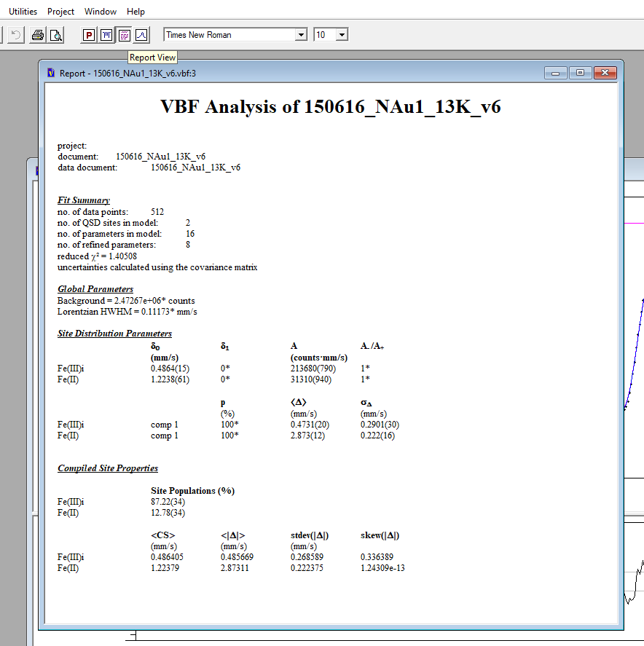Click the 'Site Populations (%)' column header
The height and width of the screenshot is (646, 644).
point(192,491)
